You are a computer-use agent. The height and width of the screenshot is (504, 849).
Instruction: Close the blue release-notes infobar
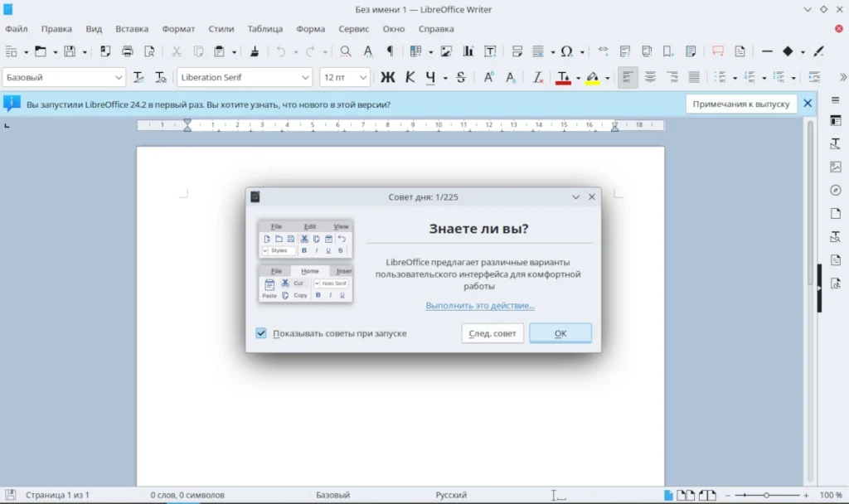[x=808, y=104]
